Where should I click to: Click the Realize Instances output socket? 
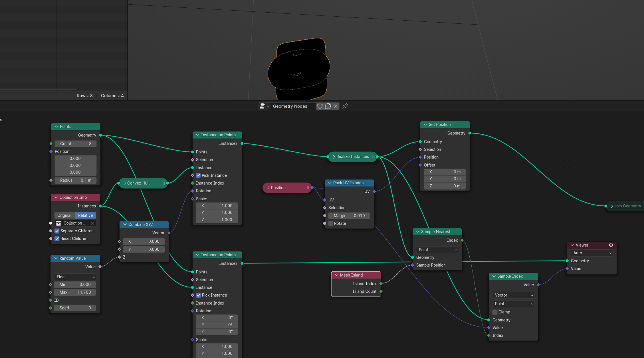click(x=377, y=157)
